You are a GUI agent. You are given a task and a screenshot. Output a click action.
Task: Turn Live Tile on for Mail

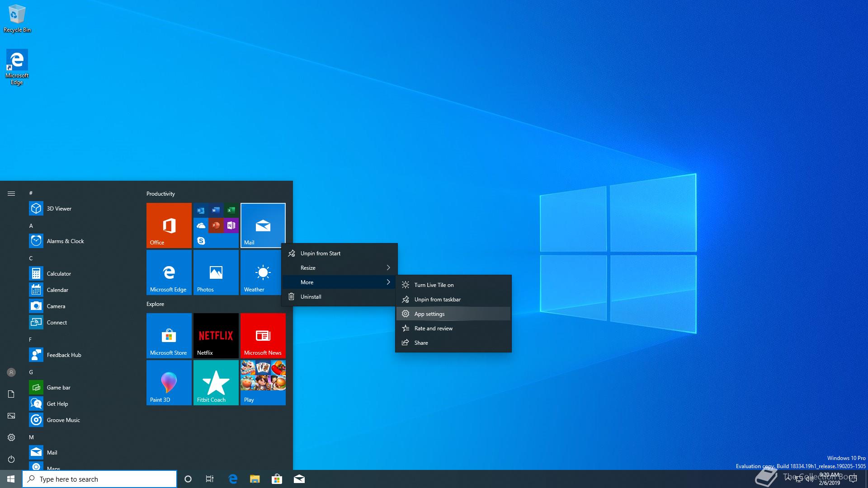(453, 285)
